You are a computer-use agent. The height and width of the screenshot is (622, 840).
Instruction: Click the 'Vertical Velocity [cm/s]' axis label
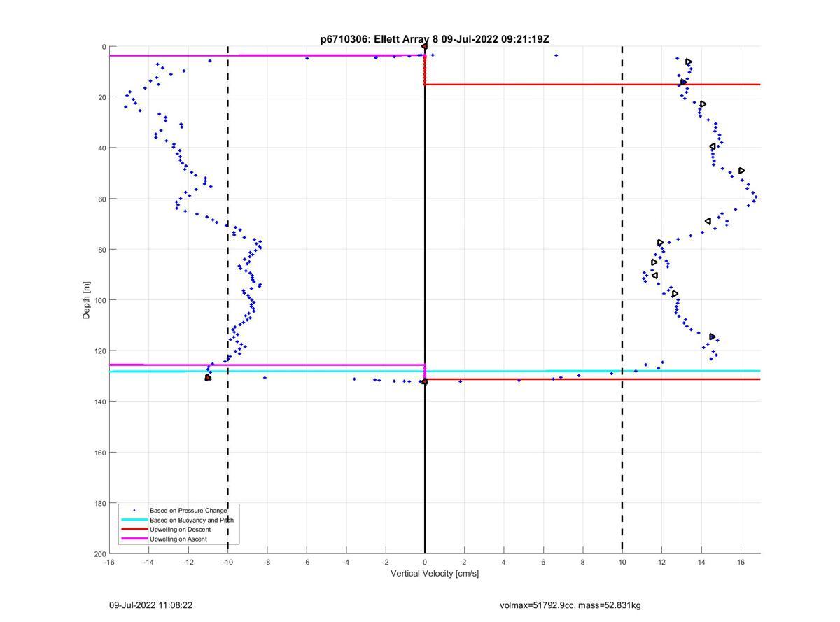[x=435, y=574]
